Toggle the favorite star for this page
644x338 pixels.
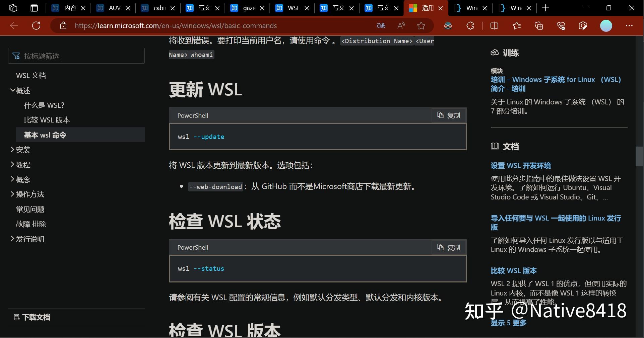[x=421, y=25]
